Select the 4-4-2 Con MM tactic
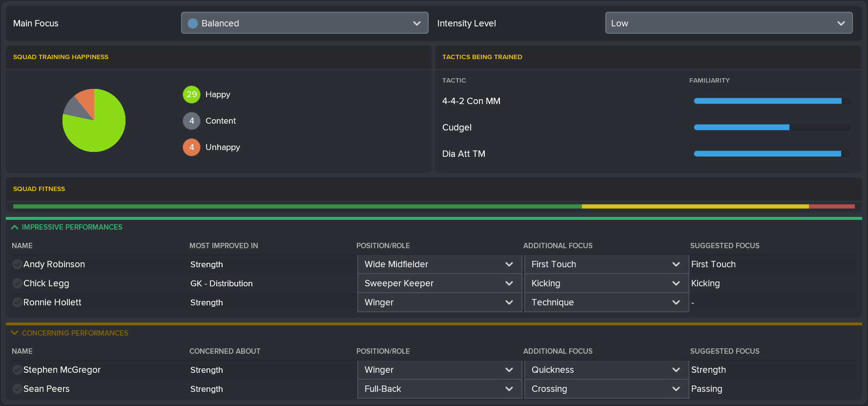Image resolution: width=868 pixels, height=406 pixels. pos(471,101)
